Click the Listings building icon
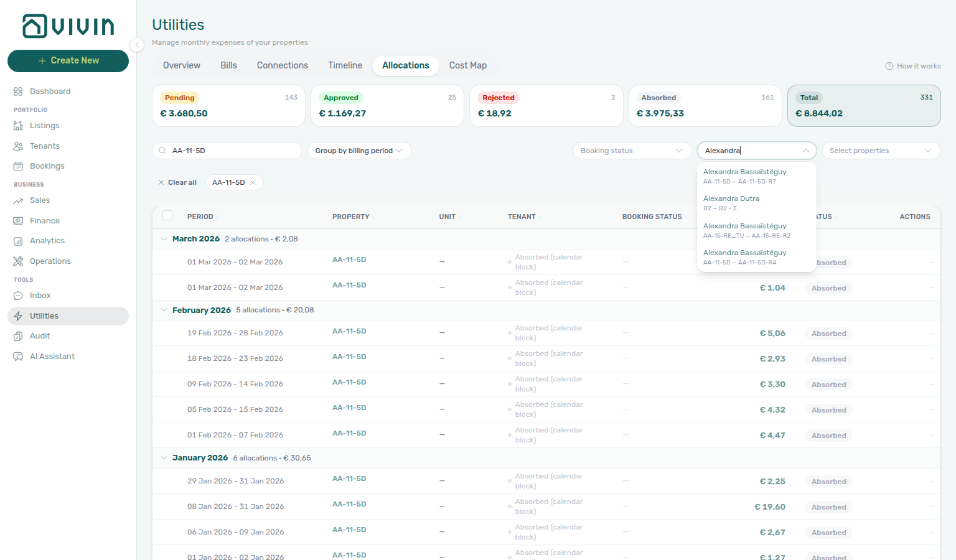Image resolution: width=956 pixels, height=560 pixels. coord(18,126)
